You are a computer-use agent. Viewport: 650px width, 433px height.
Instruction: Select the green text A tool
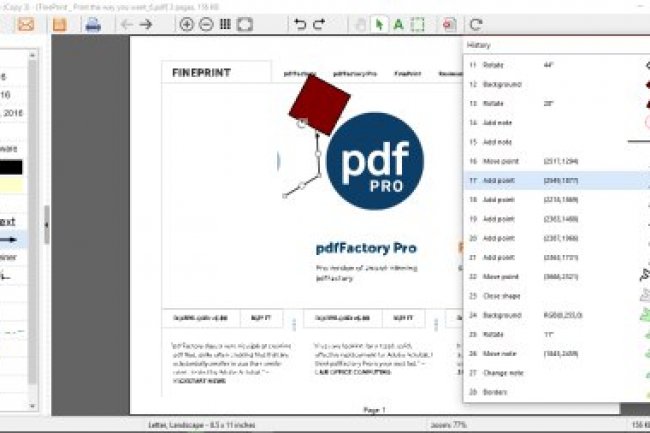point(398,24)
